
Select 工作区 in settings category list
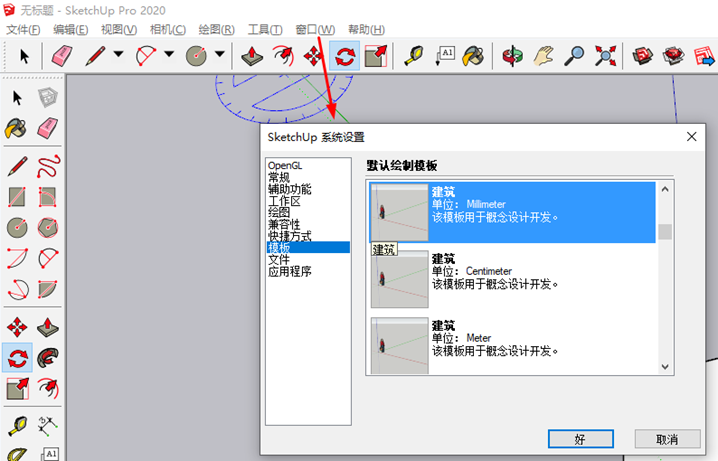[x=284, y=201]
